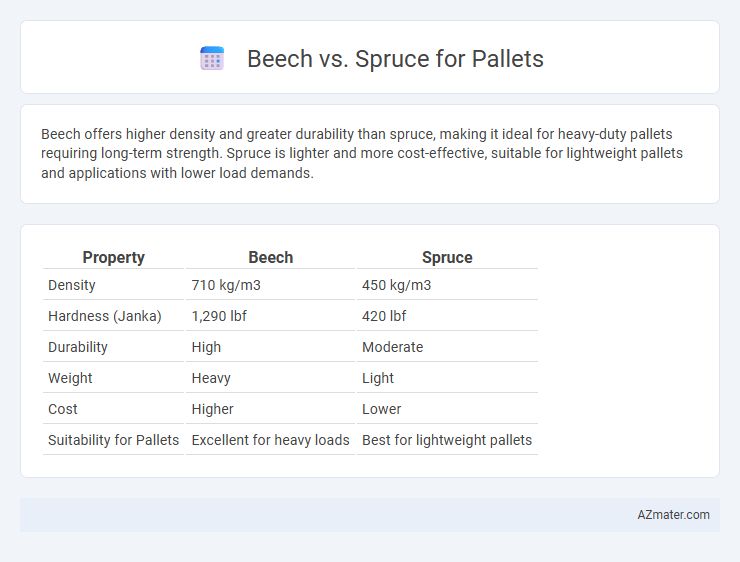Viewport: 740px width, 562px height.
Task: Select the 'Beech' column header
Action: (270, 258)
